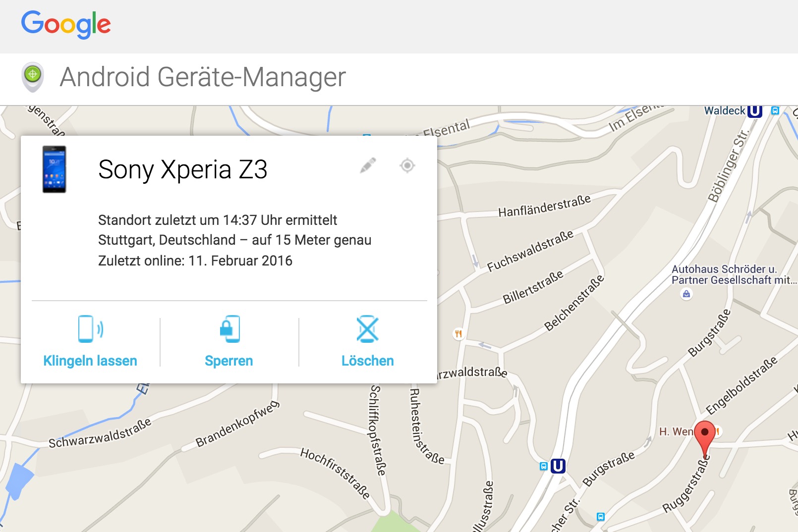Click the bus stop icon beside Waldeck
The image size is (798, 532).
pyautogui.click(x=775, y=111)
